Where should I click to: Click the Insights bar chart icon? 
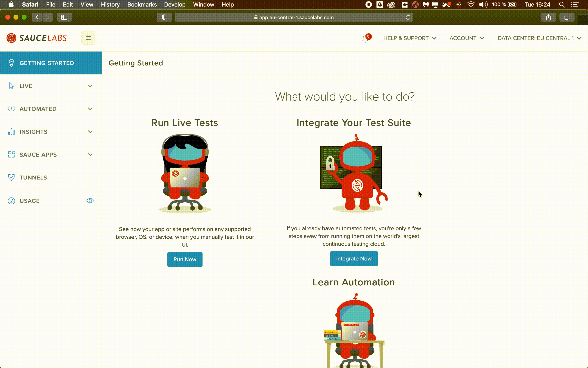point(11,132)
